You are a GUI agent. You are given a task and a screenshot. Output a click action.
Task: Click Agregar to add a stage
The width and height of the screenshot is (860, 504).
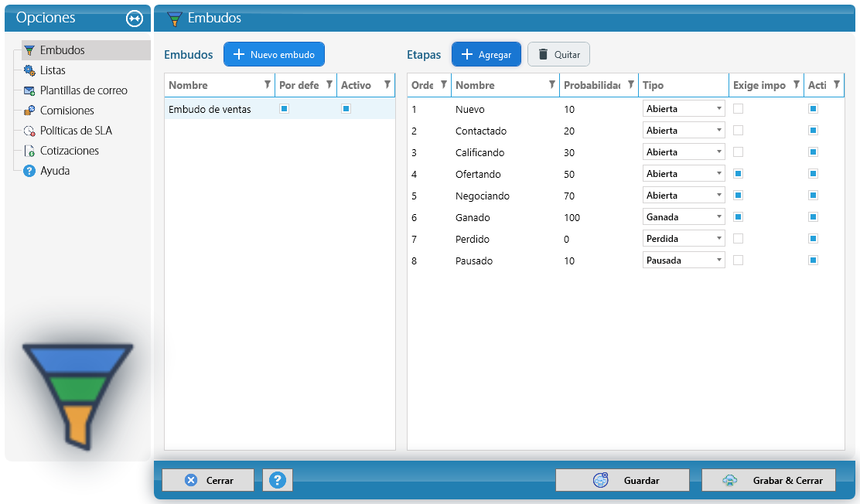(x=486, y=54)
